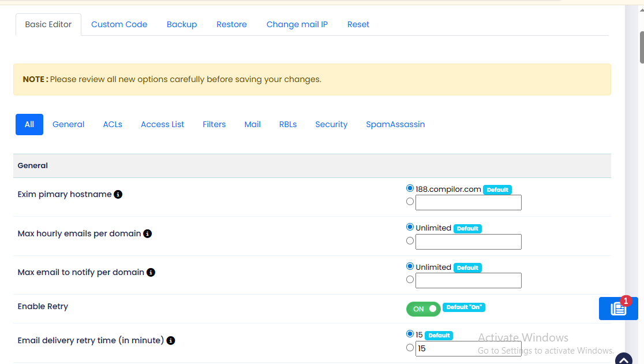The height and width of the screenshot is (364, 644).
Task: Choose custom retry time radio option
Action: point(410,348)
